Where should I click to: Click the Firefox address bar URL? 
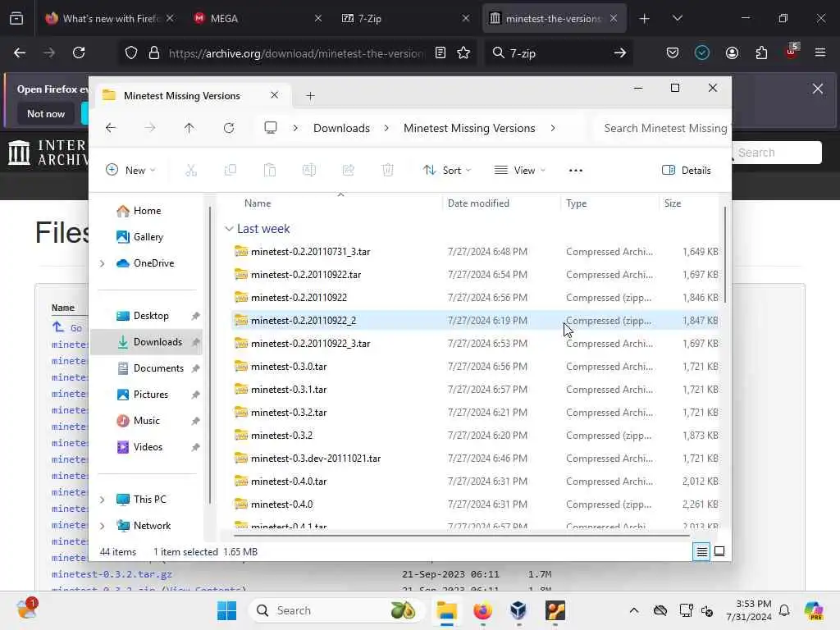click(x=295, y=53)
